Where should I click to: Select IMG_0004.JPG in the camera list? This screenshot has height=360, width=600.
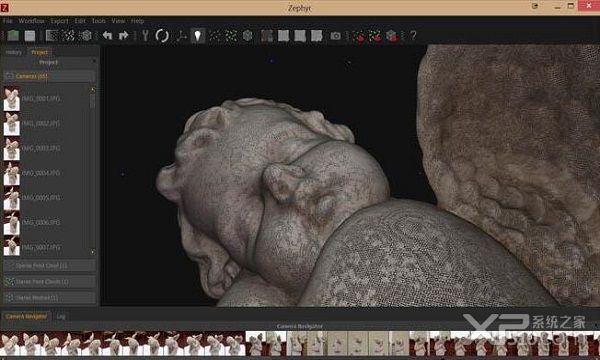(41, 173)
